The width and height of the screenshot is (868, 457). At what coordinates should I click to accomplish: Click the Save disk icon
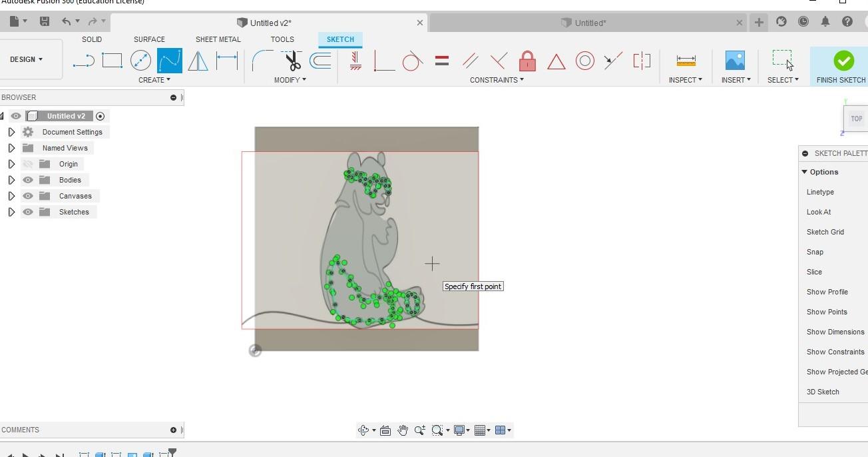click(x=45, y=21)
